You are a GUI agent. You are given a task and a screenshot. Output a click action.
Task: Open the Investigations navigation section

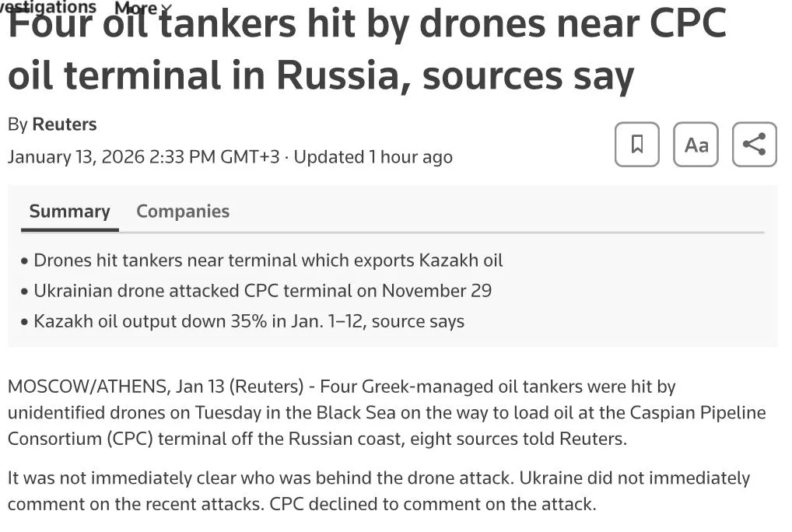click(48, 7)
